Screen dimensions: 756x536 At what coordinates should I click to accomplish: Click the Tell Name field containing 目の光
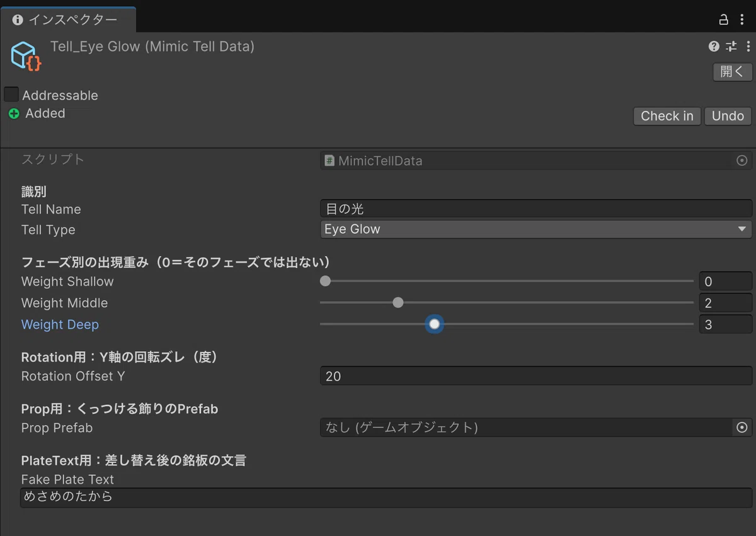536,209
